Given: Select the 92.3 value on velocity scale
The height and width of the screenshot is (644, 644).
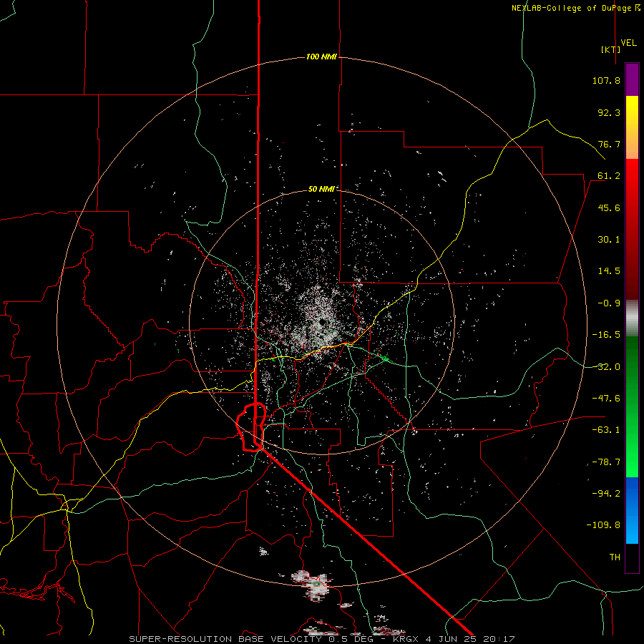Looking at the screenshot, I should point(609,112).
